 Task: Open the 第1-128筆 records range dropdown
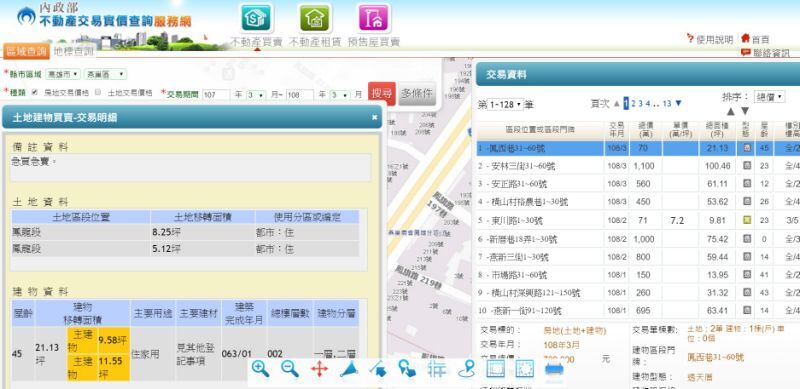tap(506, 105)
